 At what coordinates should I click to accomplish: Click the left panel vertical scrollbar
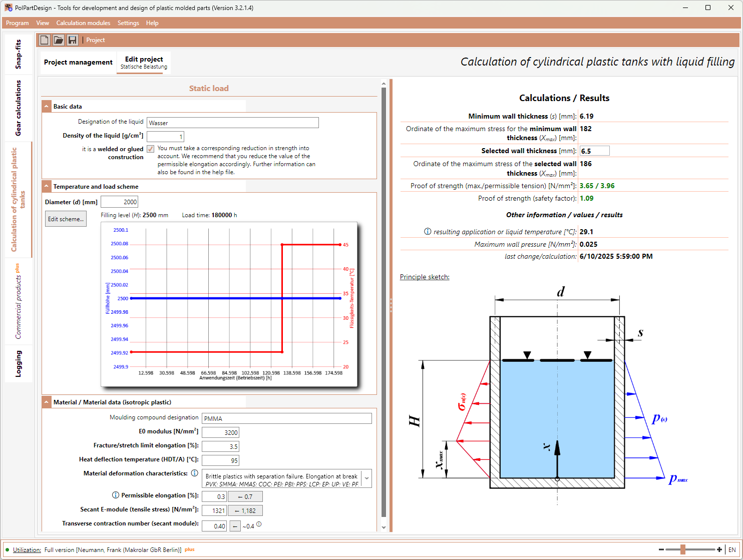click(384, 302)
